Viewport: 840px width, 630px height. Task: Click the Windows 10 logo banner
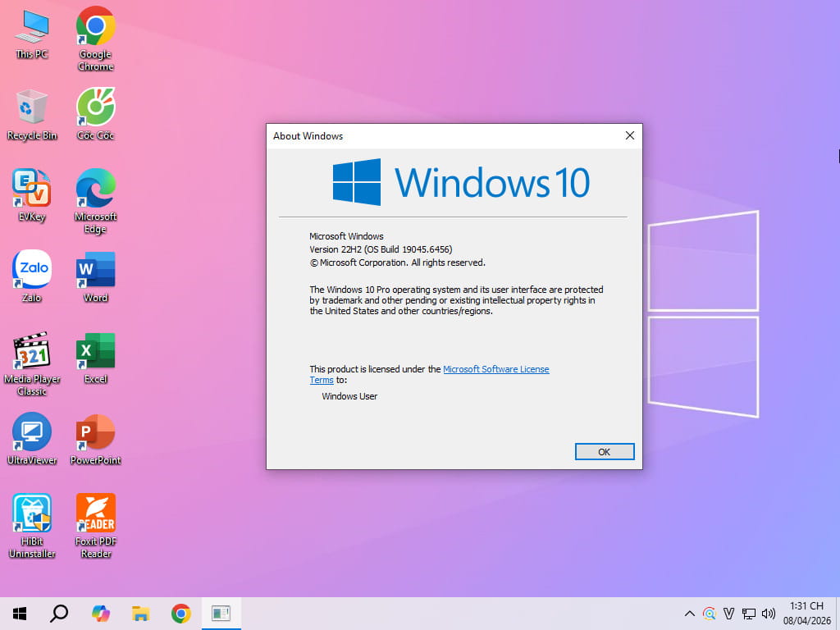(x=461, y=182)
